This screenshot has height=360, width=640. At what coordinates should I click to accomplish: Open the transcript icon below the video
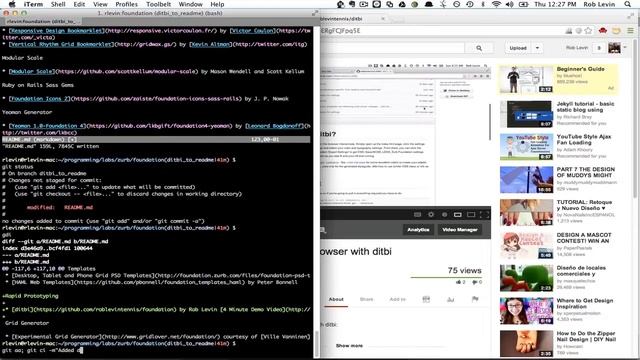click(x=426, y=299)
